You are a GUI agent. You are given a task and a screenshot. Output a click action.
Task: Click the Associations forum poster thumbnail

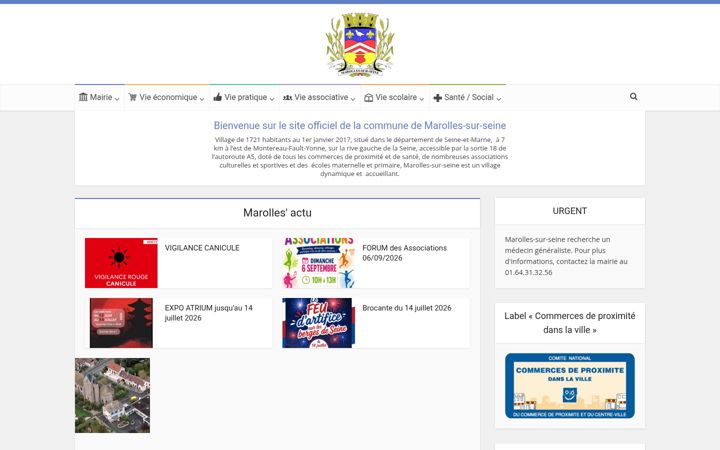pos(319,263)
